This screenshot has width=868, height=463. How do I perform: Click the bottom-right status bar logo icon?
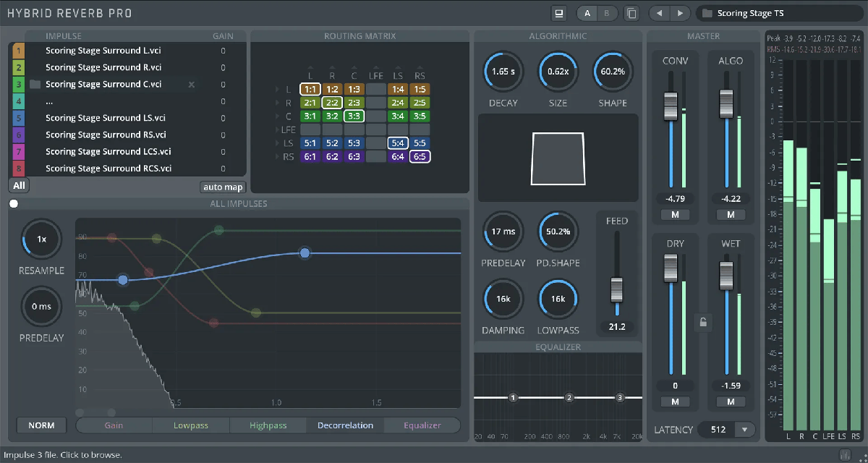[845, 455]
